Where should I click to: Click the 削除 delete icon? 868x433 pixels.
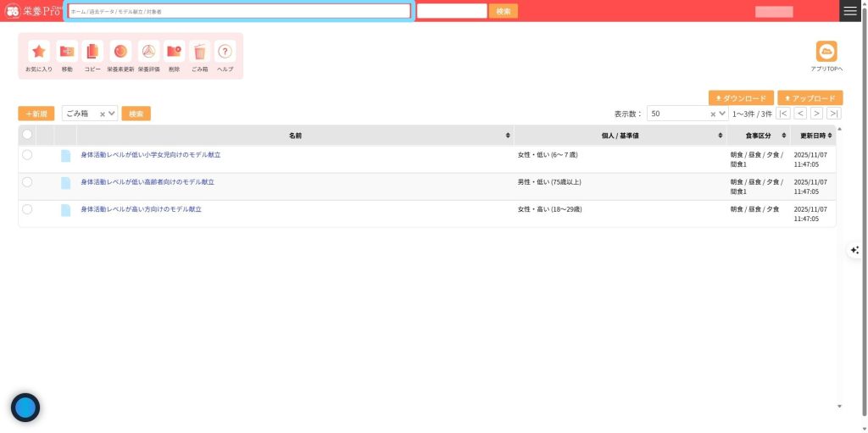click(174, 52)
